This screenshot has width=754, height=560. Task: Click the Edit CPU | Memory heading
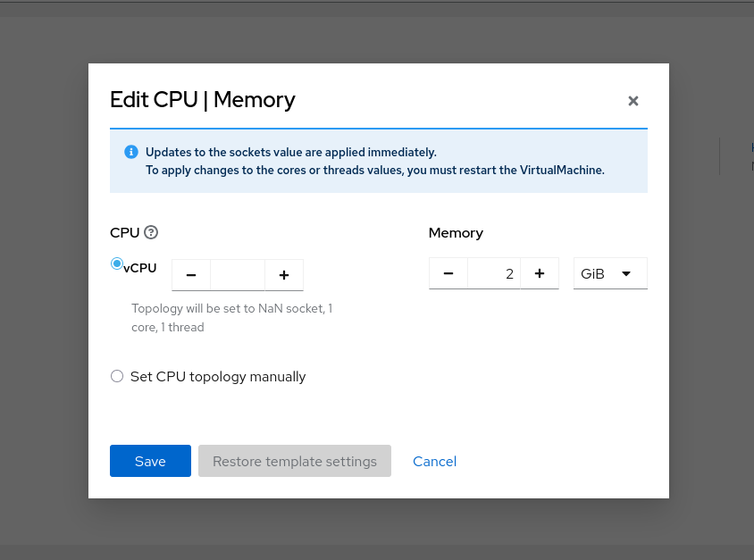tap(202, 99)
